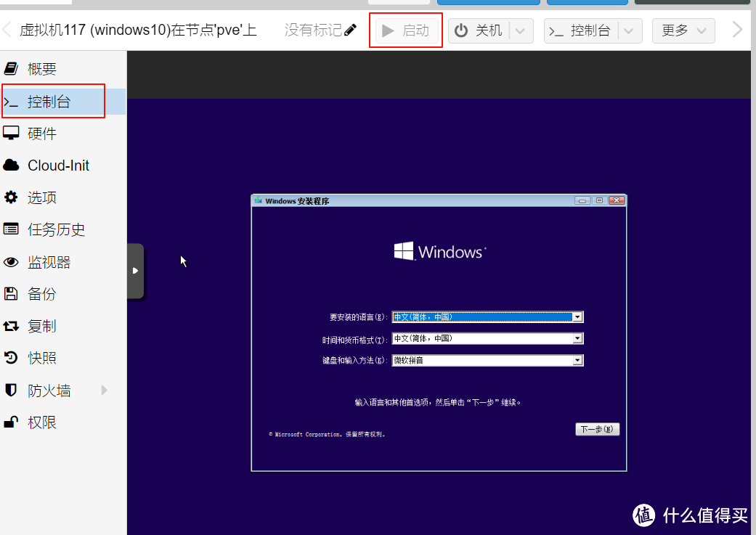
Task: Open the 关机 shutdown dropdown arrow
Action: coord(519,30)
